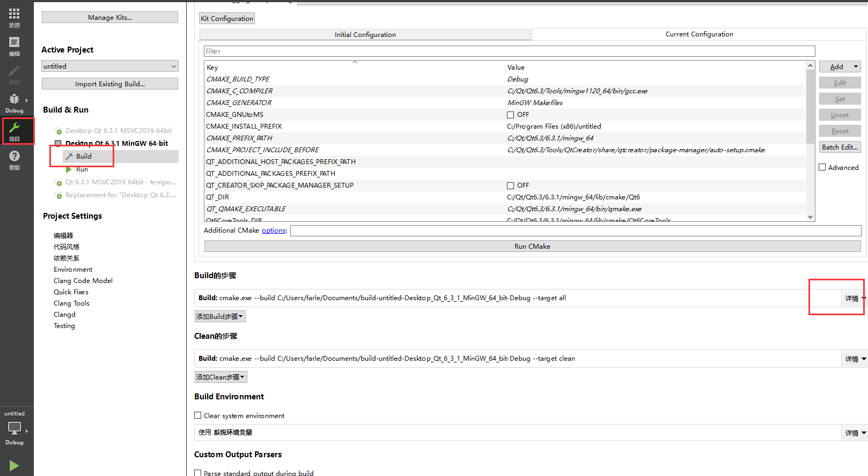
Task: Open the Testing settings
Action: tap(64, 325)
